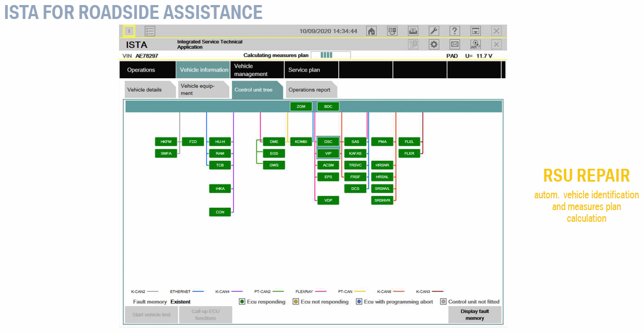Open the Operations menu
Viewport: 644px width, 333px height.
[148, 70]
